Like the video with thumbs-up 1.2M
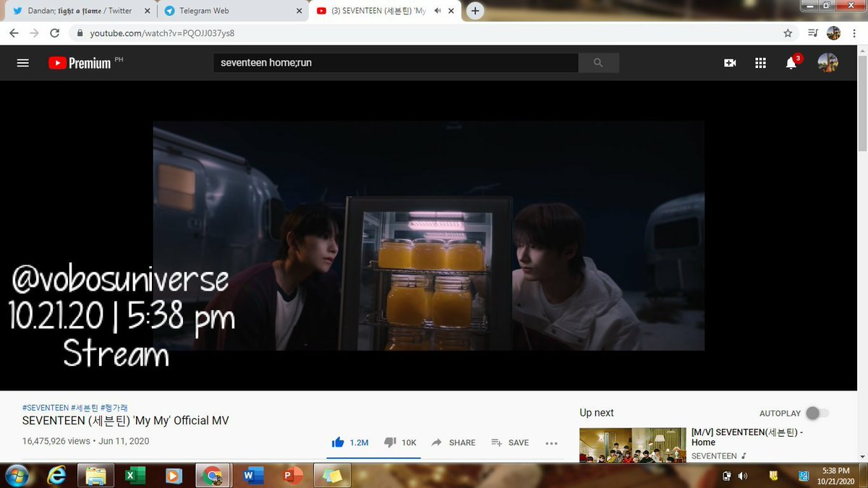 [350, 442]
